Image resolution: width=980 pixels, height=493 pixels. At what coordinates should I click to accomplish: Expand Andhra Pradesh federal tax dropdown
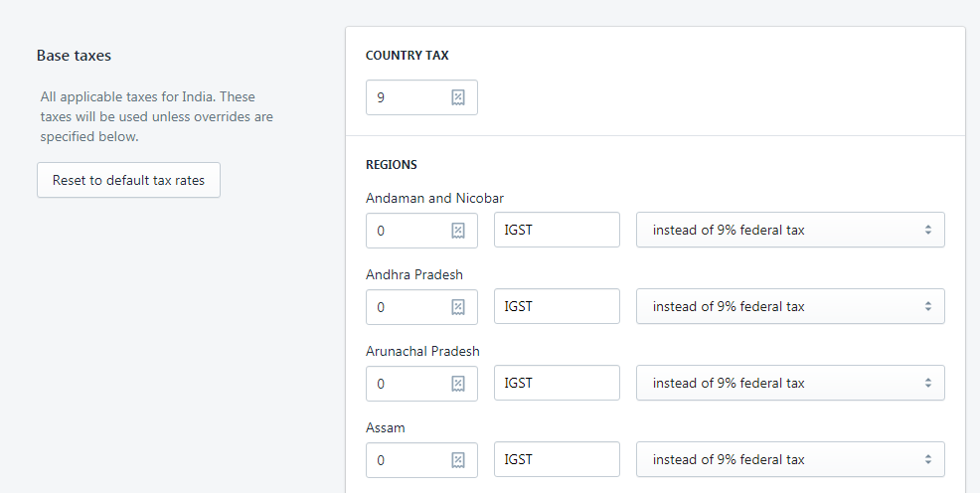(x=789, y=306)
